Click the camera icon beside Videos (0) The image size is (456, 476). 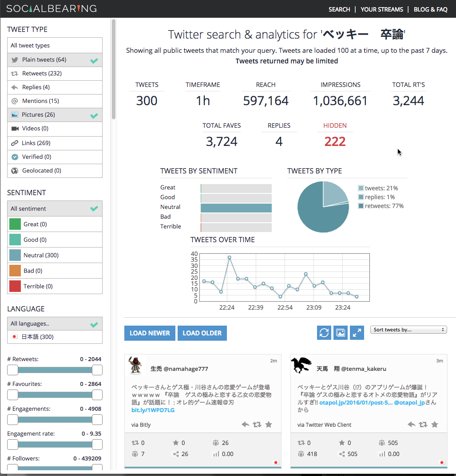pyautogui.click(x=15, y=129)
